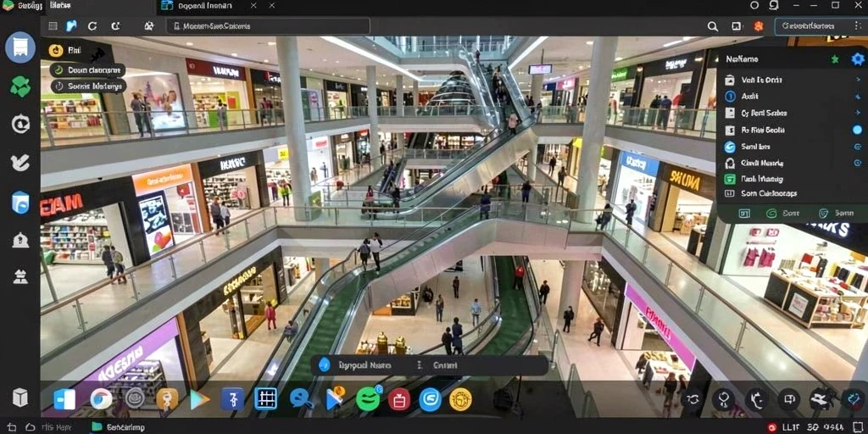Viewport: 868px width, 434px height.
Task: Click the green star in the panel header
Action: point(835,59)
